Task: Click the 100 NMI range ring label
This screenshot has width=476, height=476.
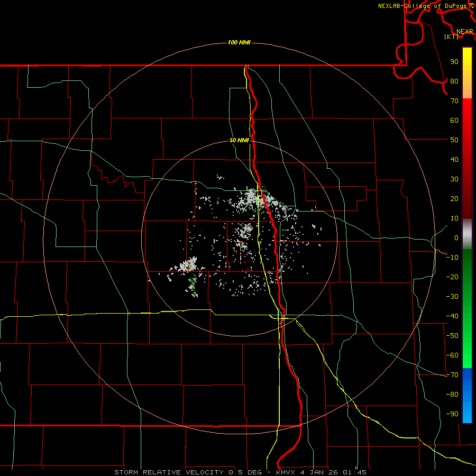Action: [239, 42]
